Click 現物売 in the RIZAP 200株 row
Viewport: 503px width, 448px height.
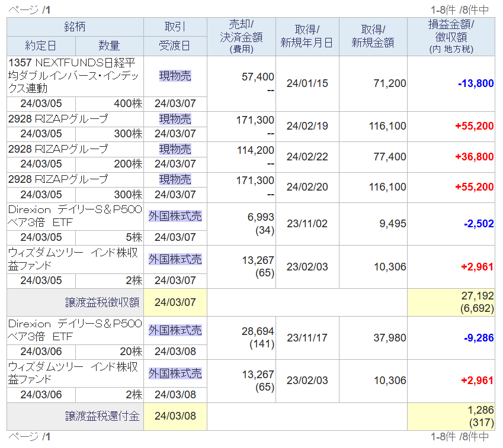click(x=175, y=149)
